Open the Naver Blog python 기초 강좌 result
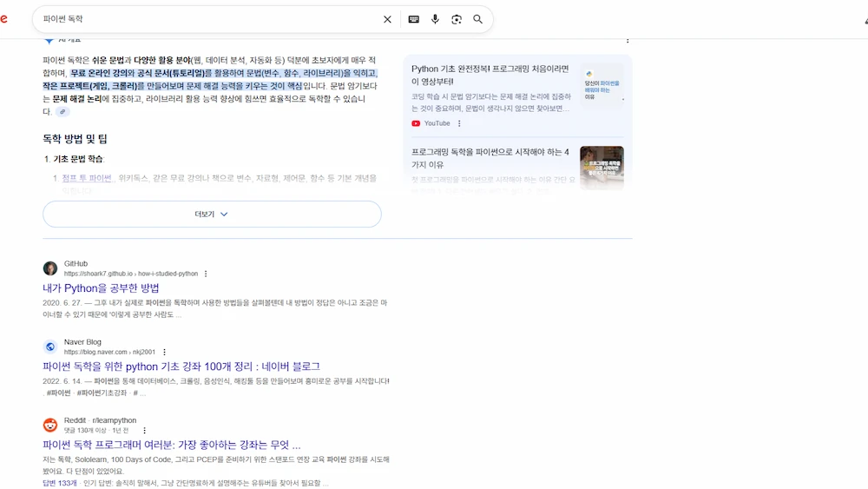Screen dimensions: 868x489 pos(181,367)
